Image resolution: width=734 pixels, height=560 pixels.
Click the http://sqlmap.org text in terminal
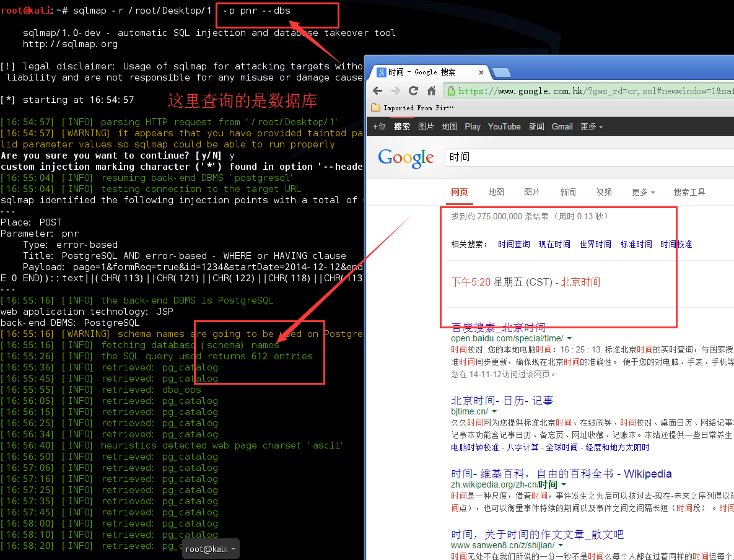[70, 44]
